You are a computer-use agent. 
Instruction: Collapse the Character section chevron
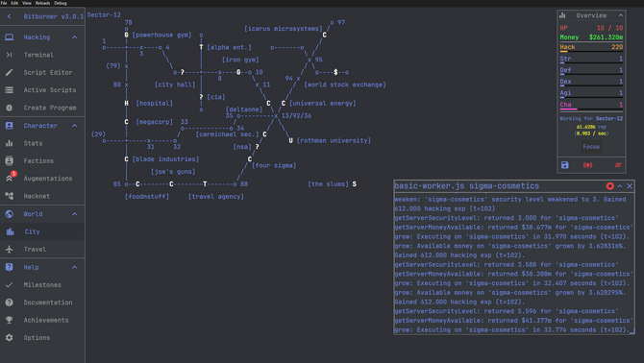click(x=74, y=126)
